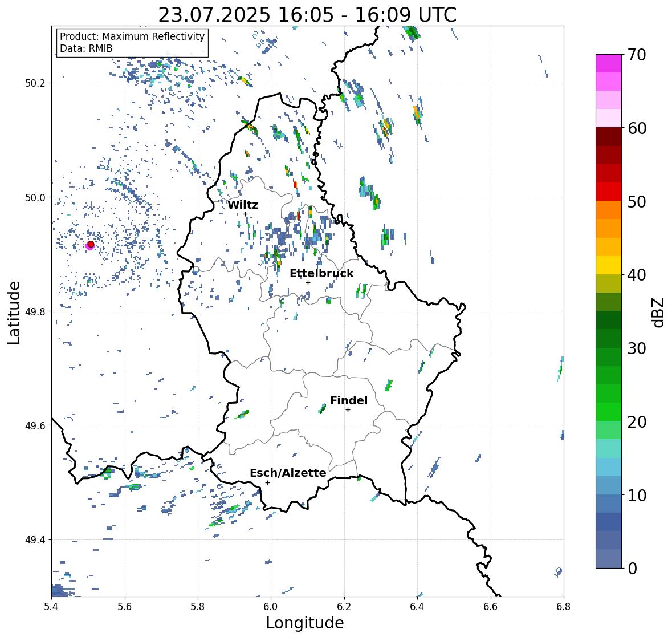
Task: Click the 50 value on colorbar
Action: click(636, 201)
